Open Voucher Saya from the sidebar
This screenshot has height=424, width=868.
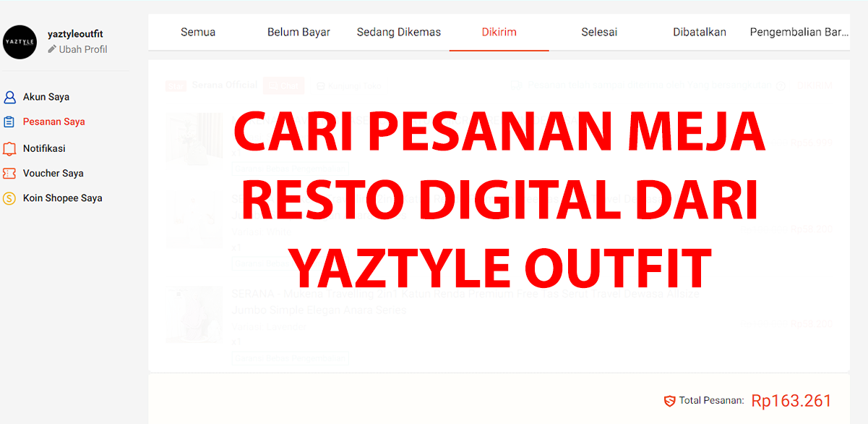pos(53,174)
